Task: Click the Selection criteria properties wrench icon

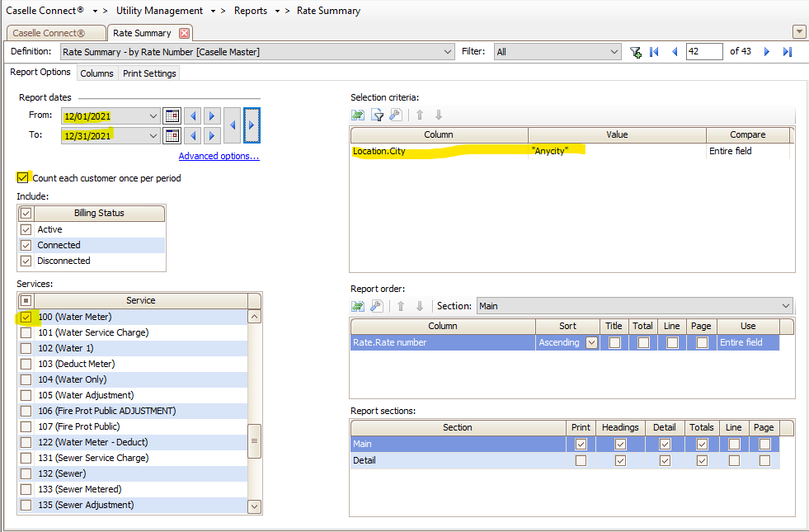Action: [395, 115]
